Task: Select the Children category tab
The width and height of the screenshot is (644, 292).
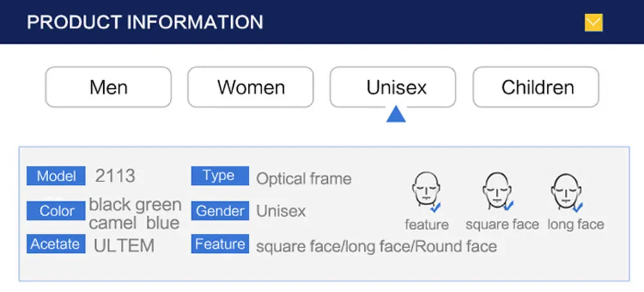Action: tap(536, 87)
